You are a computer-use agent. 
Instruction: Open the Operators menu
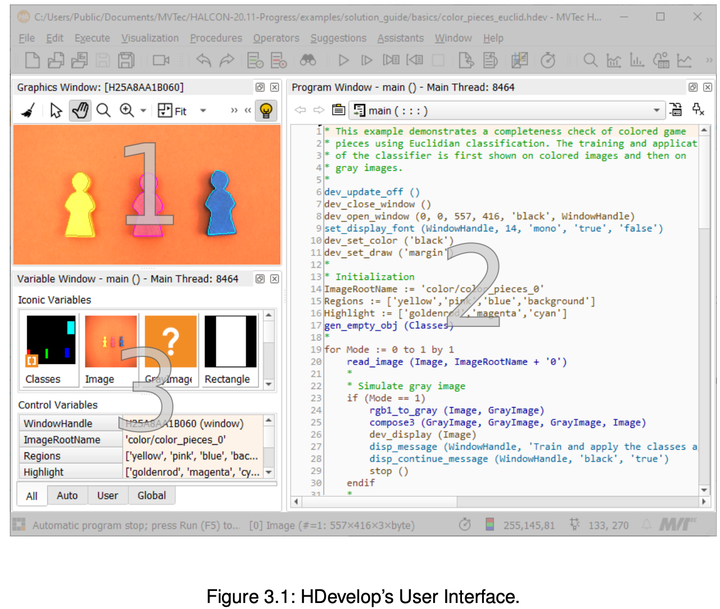coord(276,38)
